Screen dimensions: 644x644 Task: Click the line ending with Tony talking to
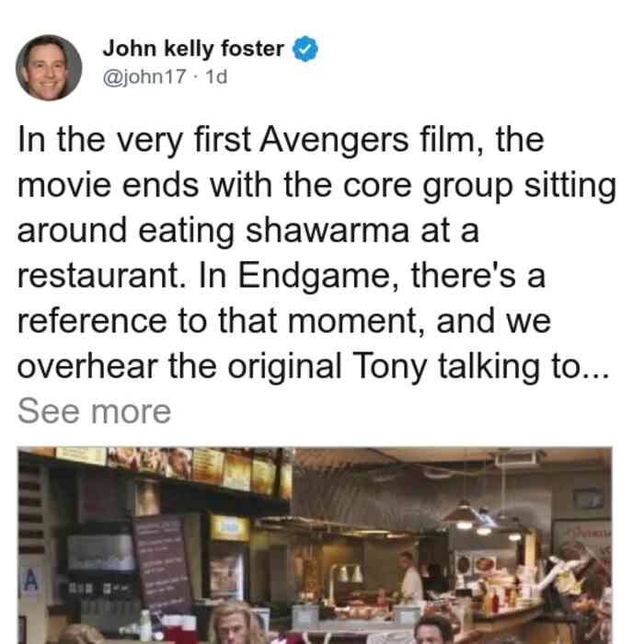[x=313, y=366]
